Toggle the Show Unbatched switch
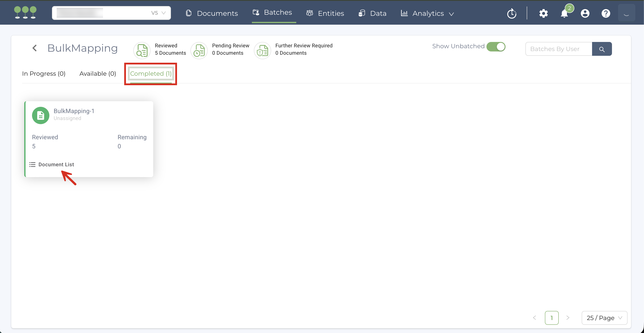Viewport: 644px width, 333px height. tap(496, 47)
